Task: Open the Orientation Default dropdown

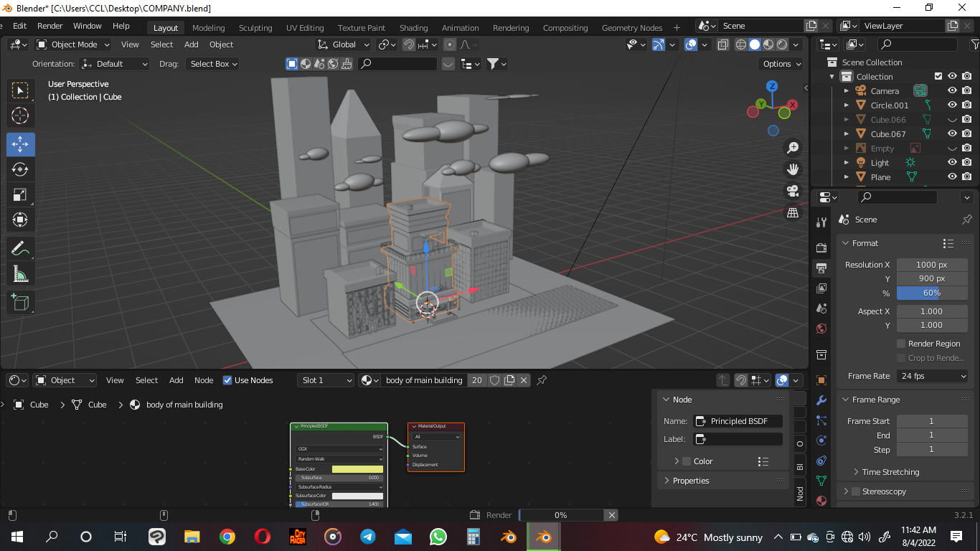Action: [115, 64]
